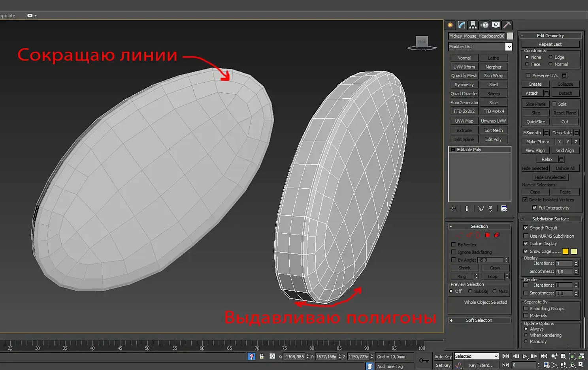Select the Edge constraint radio button

pyautogui.click(x=550, y=57)
